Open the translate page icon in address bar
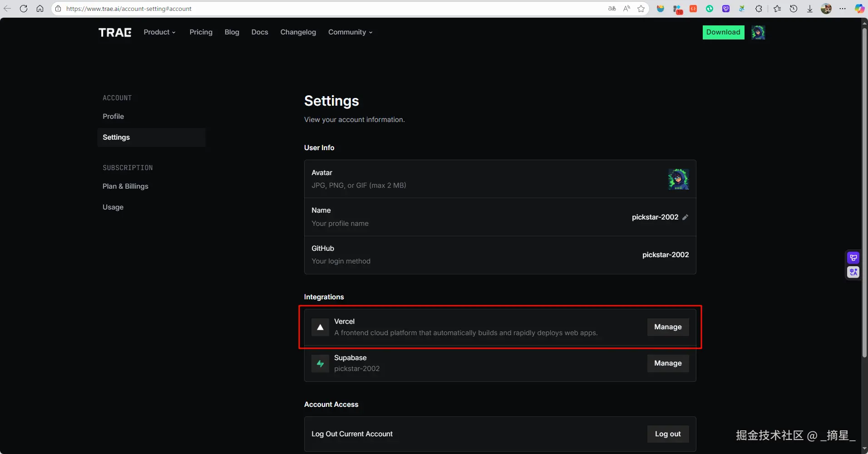 point(612,9)
